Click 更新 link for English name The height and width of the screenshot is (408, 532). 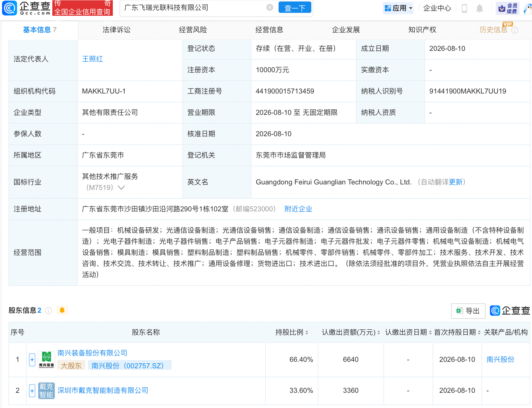456,182
